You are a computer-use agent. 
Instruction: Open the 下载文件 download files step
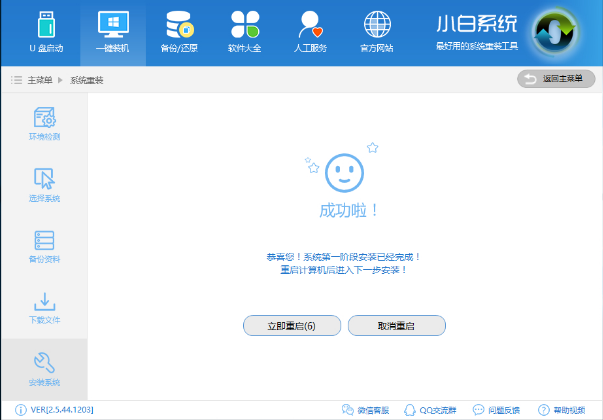(x=44, y=308)
